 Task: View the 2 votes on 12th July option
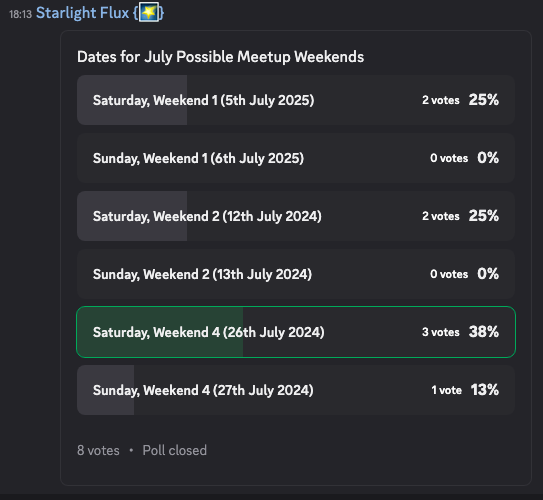pyautogui.click(x=440, y=216)
